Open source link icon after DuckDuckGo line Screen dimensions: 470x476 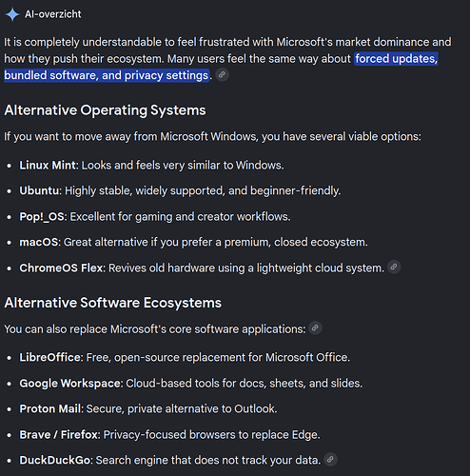330,459
